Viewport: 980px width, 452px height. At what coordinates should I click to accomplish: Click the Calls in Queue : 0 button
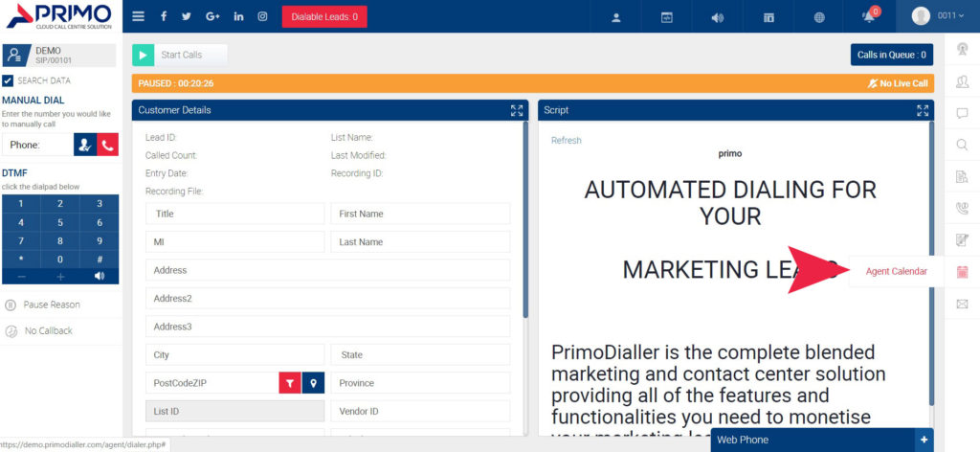coord(892,55)
